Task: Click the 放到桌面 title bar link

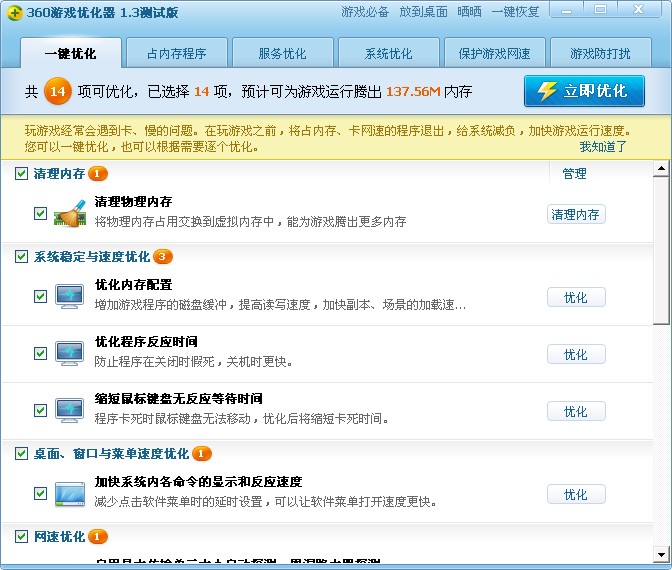Action: (x=423, y=12)
